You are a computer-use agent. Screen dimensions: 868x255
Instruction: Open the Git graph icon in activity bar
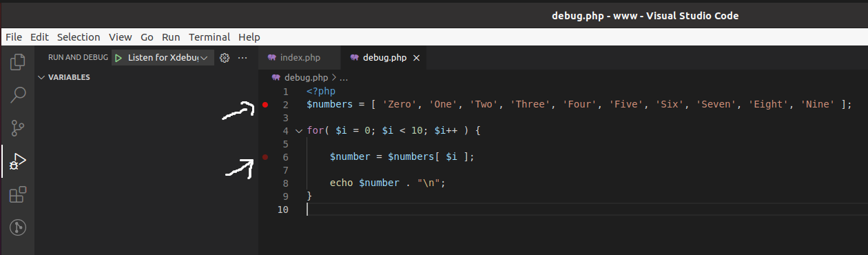click(17, 227)
